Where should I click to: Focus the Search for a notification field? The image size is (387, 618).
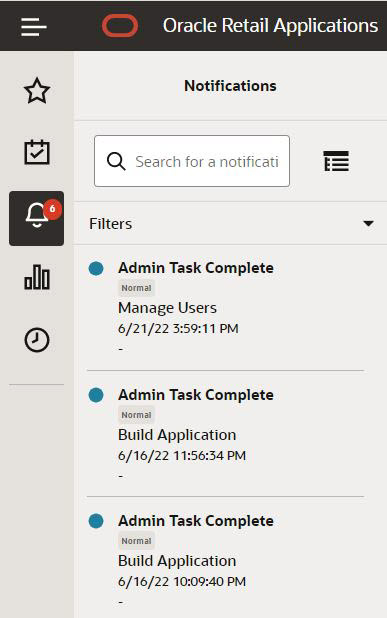coord(192,161)
